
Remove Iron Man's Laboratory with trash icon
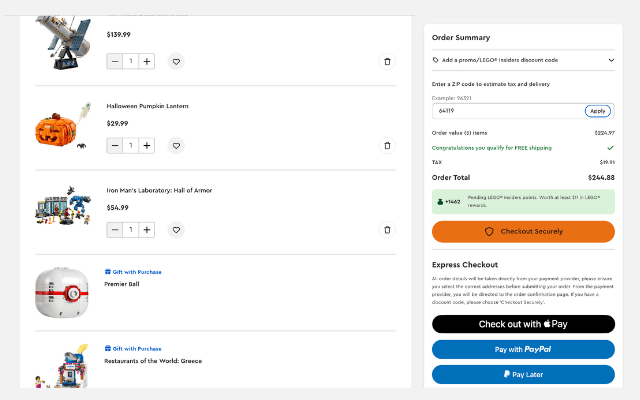387,230
